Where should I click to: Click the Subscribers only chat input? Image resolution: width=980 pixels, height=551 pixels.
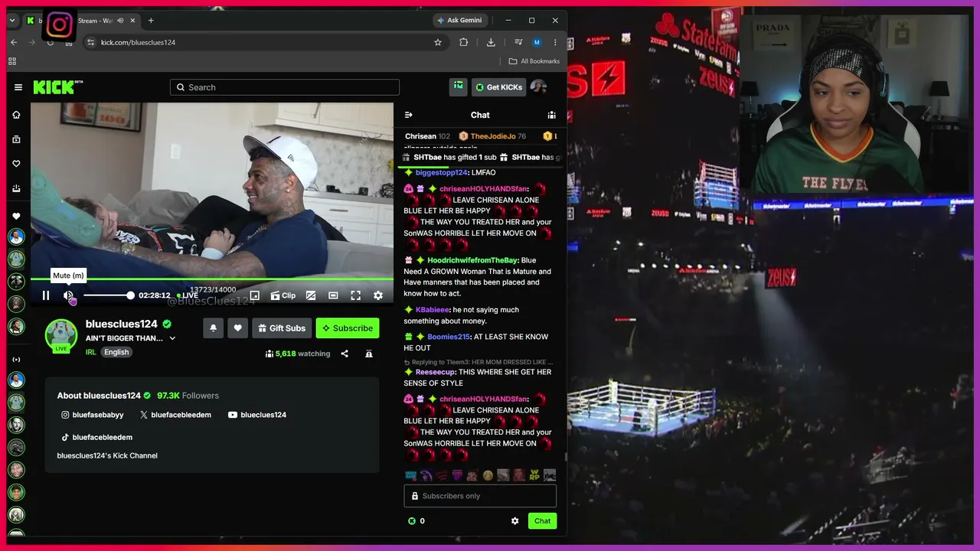point(480,496)
